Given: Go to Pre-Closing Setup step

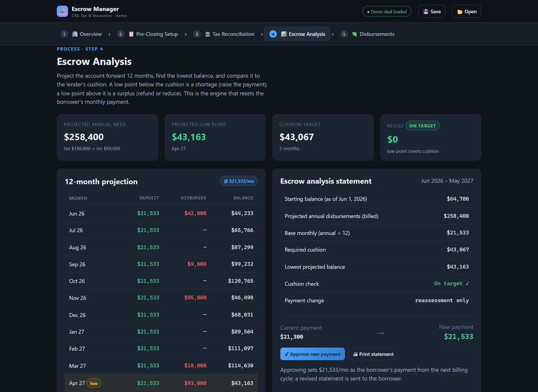Looking at the screenshot, I should click(148, 34).
